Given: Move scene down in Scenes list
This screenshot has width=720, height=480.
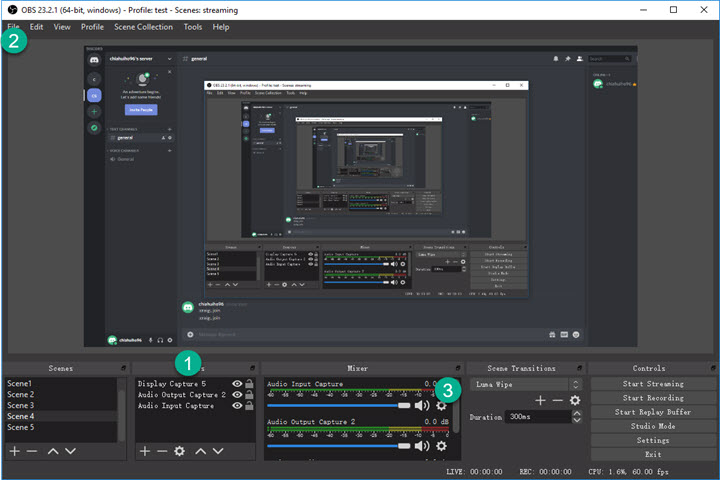Looking at the screenshot, I should coord(69,452).
